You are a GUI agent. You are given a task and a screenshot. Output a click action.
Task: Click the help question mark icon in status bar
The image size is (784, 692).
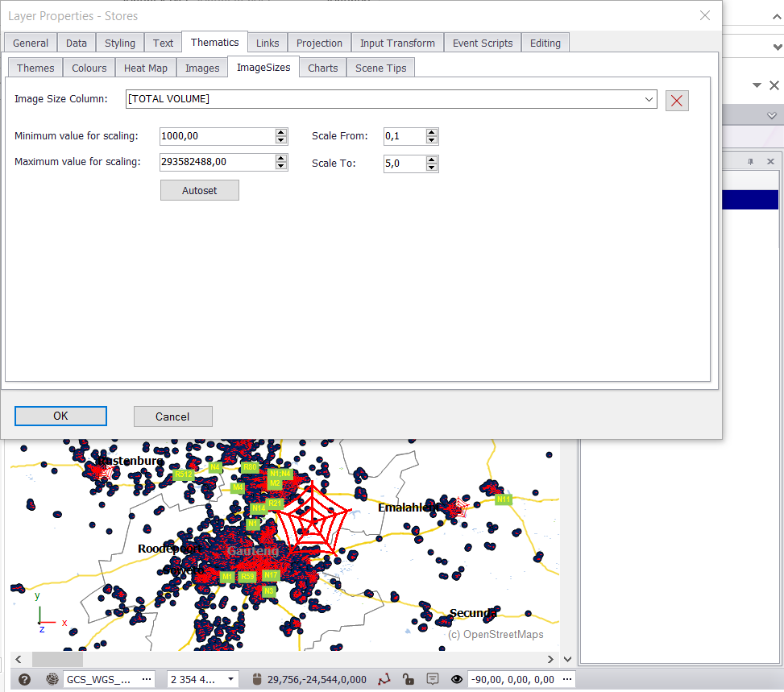pyautogui.click(x=24, y=679)
